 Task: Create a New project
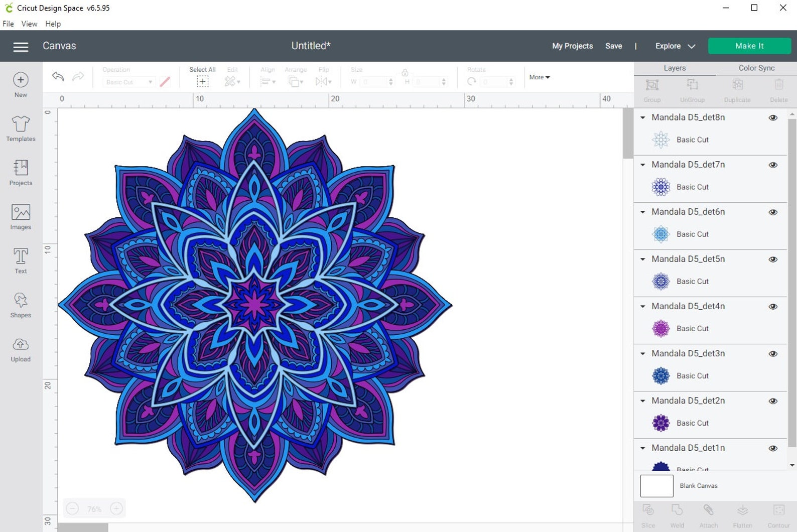tap(21, 85)
